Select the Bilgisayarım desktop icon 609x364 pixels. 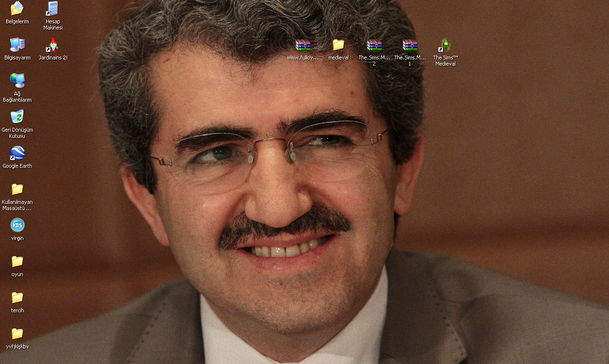17,45
